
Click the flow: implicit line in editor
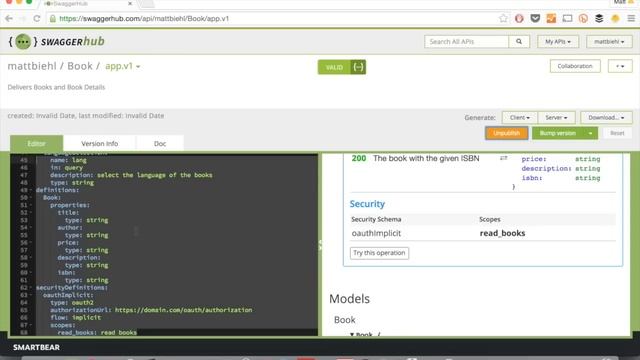(76, 318)
